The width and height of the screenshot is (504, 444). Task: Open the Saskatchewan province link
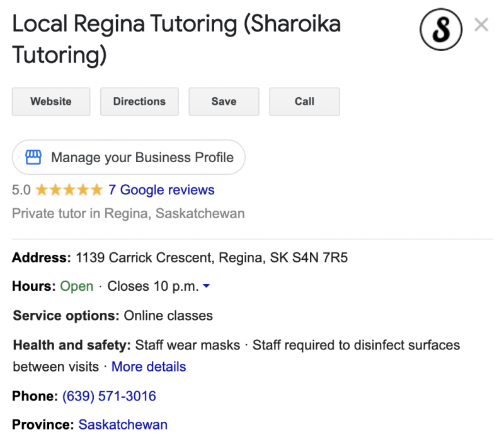123,424
